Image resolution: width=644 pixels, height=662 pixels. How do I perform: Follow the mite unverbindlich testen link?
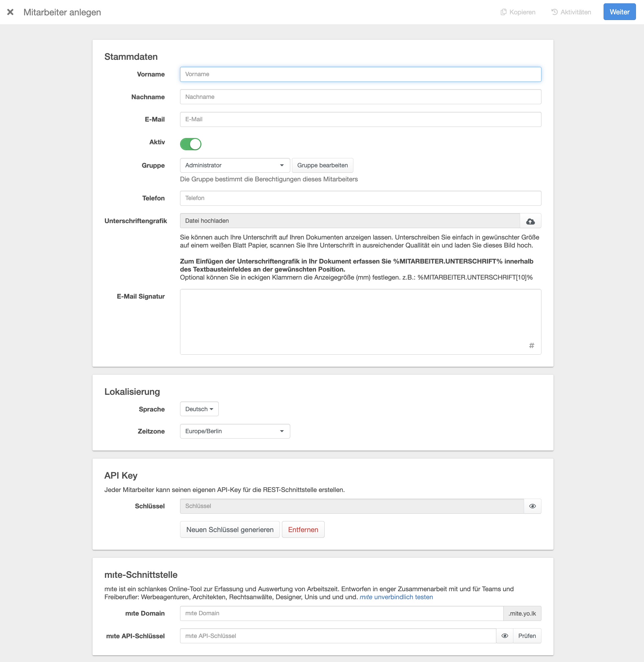tap(396, 597)
